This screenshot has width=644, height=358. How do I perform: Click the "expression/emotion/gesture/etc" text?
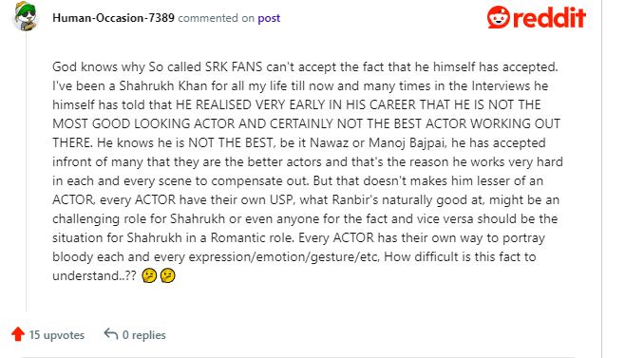click(x=283, y=257)
